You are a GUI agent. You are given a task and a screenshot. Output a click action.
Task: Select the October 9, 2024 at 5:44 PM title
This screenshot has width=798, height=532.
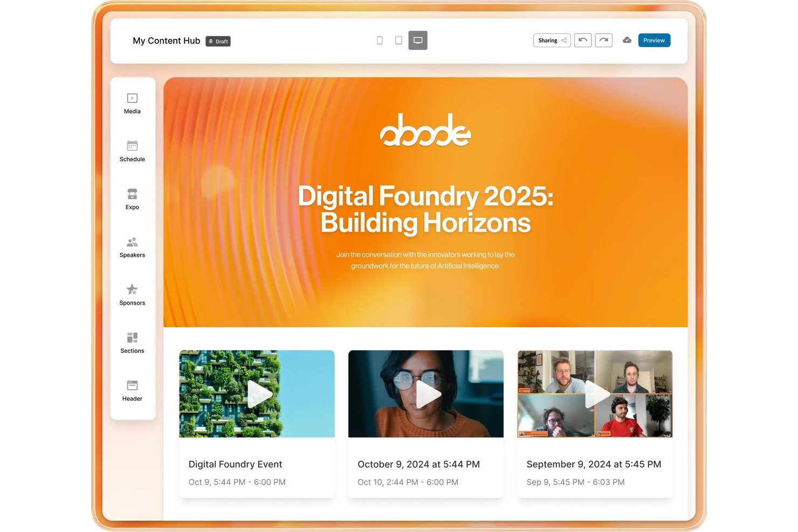tap(418, 464)
